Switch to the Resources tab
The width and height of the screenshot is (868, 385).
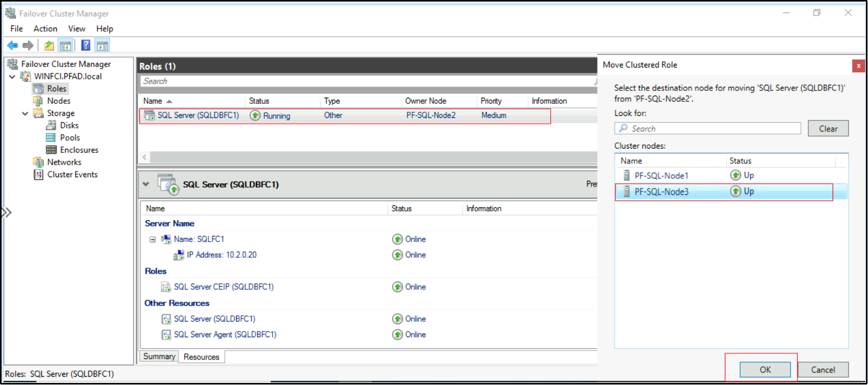coord(201,357)
